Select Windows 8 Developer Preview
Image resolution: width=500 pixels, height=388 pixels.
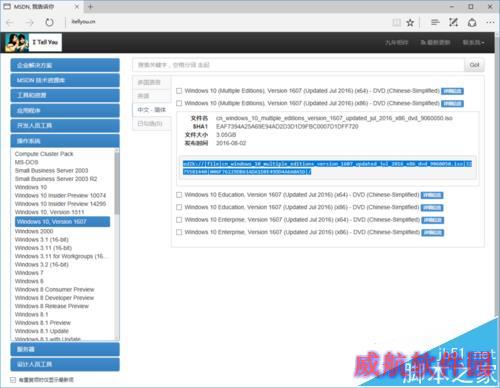coord(55,298)
